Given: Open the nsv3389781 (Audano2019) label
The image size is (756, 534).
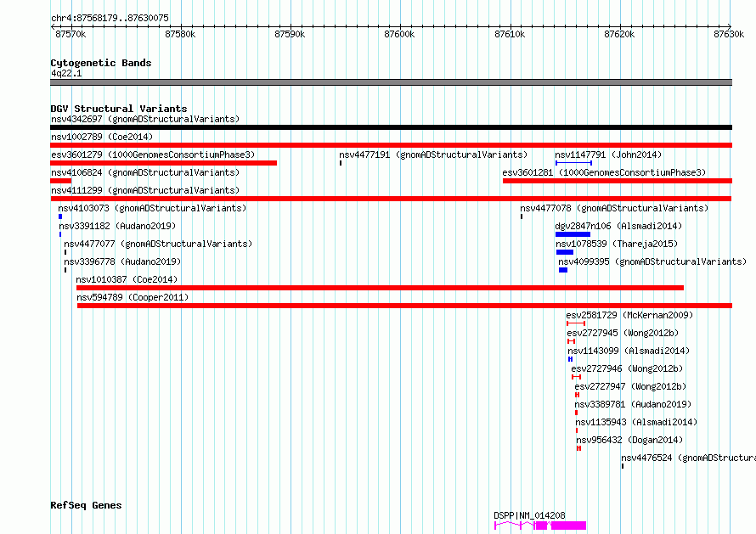Looking at the screenshot, I should pyautogui.click(x=633, y=404).
